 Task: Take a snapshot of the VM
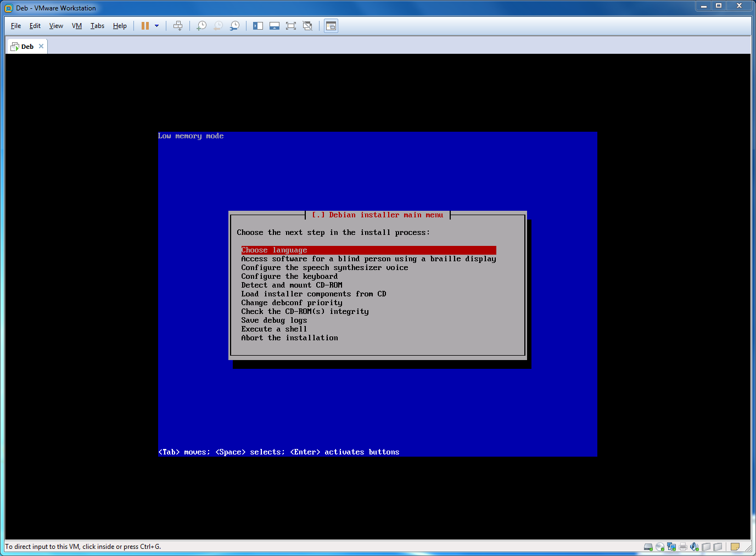[201, 26]
